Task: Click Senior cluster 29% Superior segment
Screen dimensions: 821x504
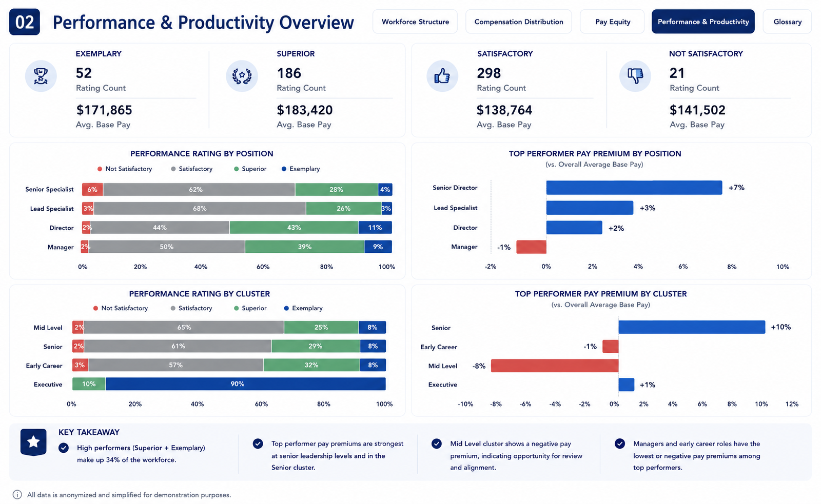Action: 316,346
